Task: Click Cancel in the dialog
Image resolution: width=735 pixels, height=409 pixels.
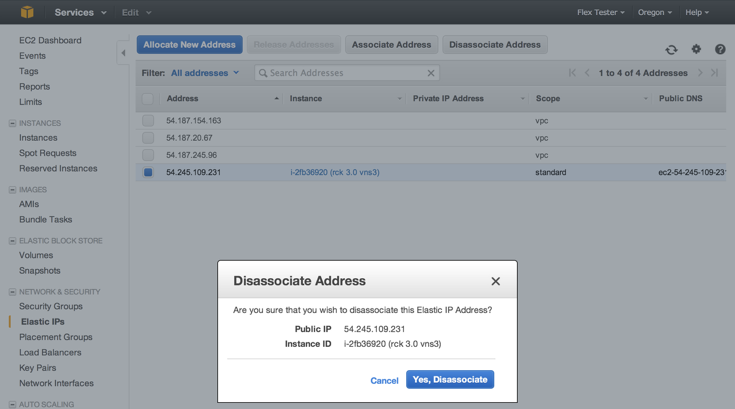Action: 384,380
